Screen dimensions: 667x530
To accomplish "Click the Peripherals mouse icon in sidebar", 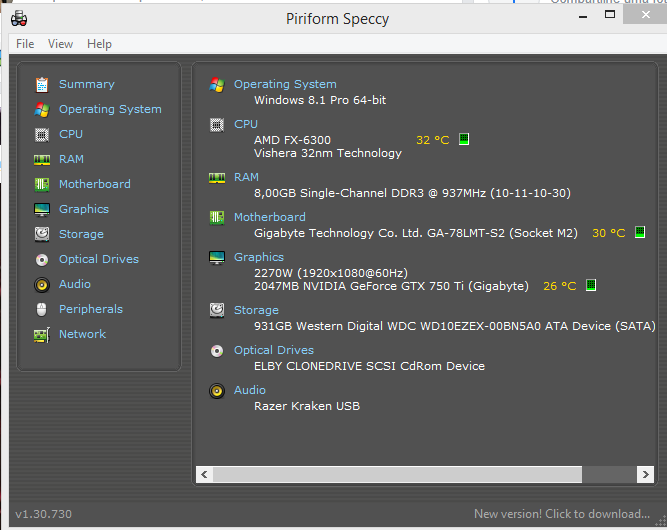I will point(42,310).
